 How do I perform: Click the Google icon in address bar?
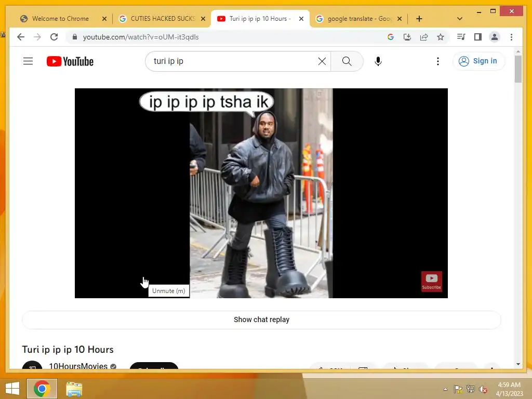coord(391,37)
